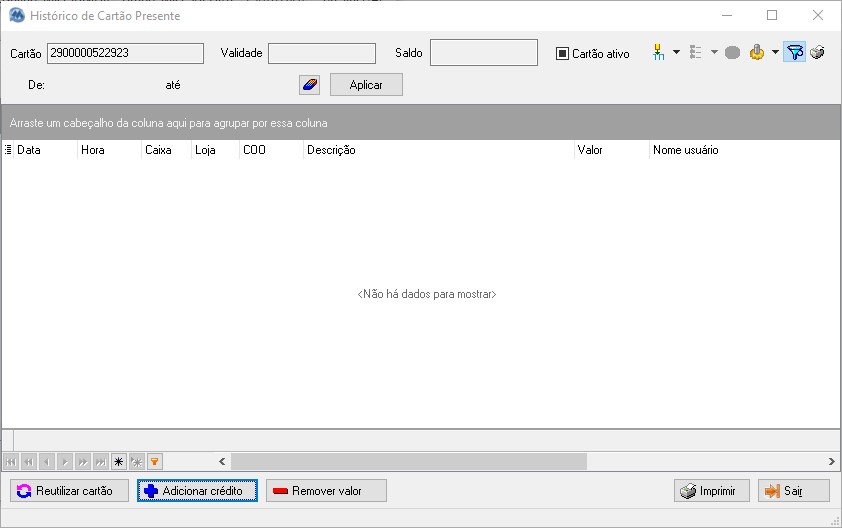Click the Remover valor button
Screen dimensions: 842x528
pyautogui.click(x=326, y=491)
